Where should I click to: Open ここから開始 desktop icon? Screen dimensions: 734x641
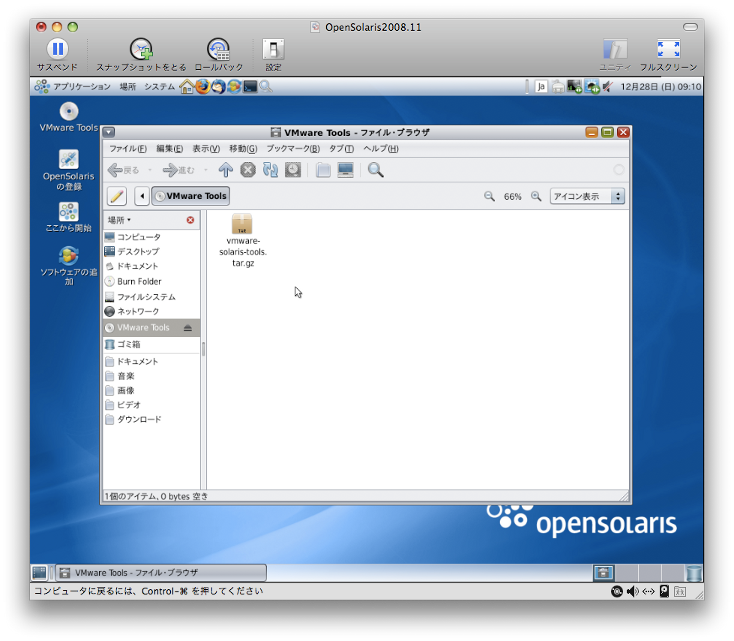click(69, 218)
